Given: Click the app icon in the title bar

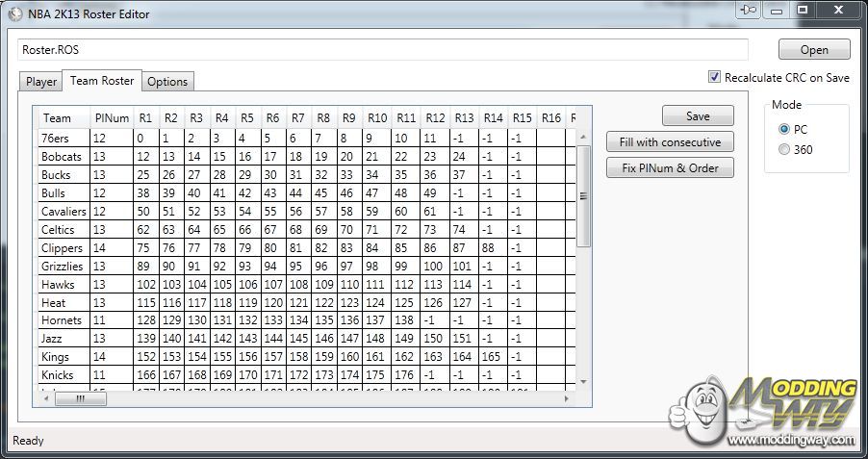Looking at the screenshot, I should point(13,14).
